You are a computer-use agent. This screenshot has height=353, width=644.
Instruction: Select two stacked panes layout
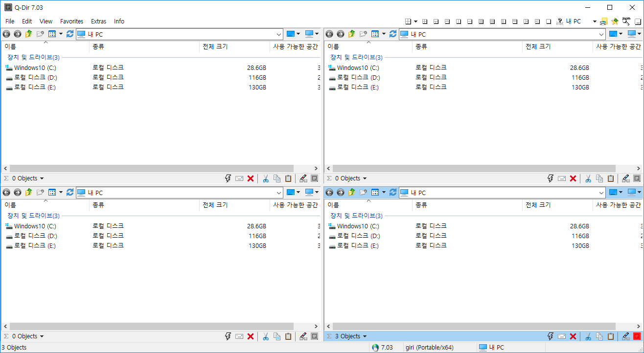(x=470, y=22)
